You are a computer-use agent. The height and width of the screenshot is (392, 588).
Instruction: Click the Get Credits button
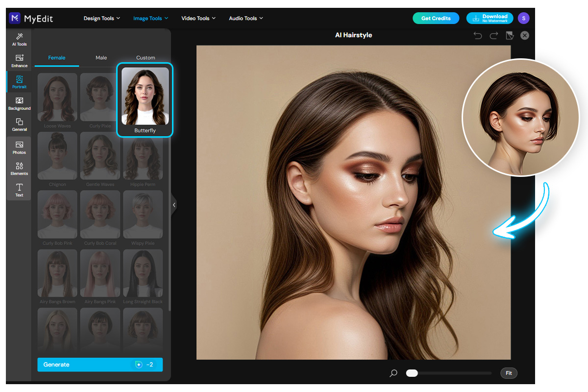436,18
